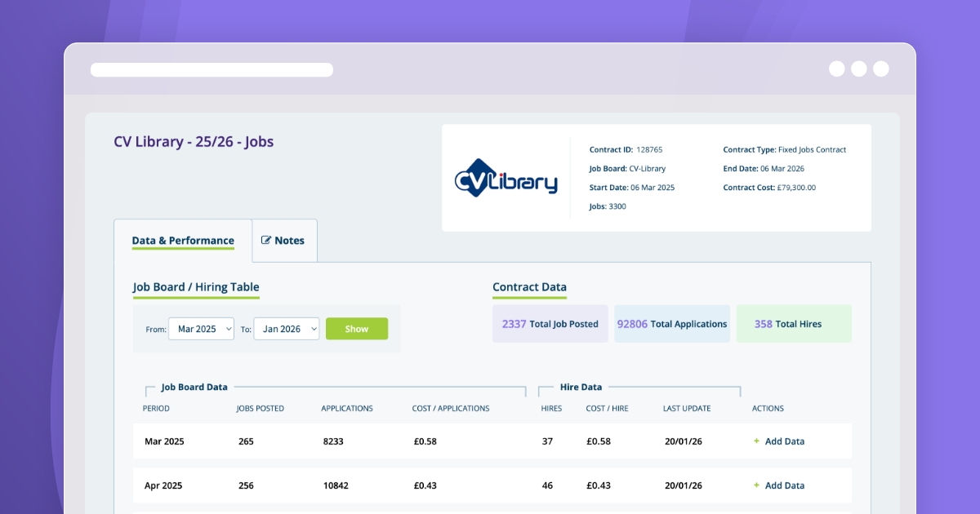Click the PERIOD column header
The height and width of the screenshot is (514, 980).
point(156,409)
